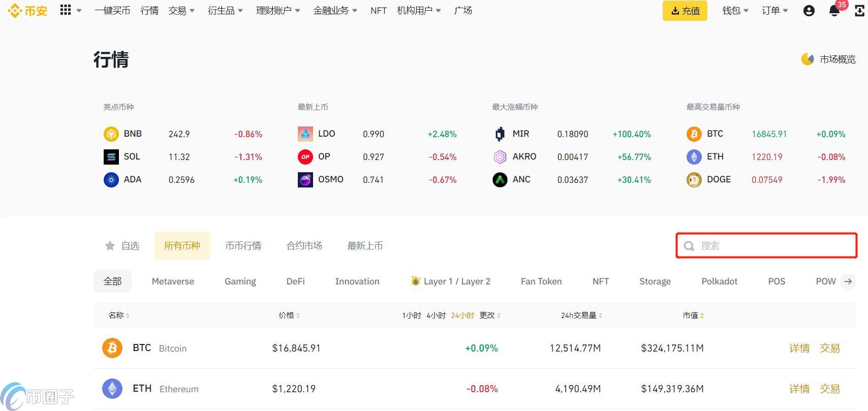Expand the 机构用户 dropdown menu
This screenshot has height=411, width=868.
pyautogui.click(x=419, y=11)
